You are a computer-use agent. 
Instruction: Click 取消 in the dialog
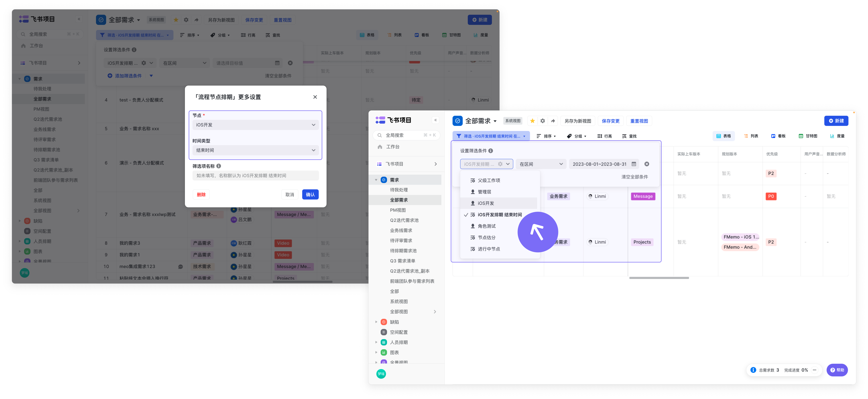[x=290, y=195]
